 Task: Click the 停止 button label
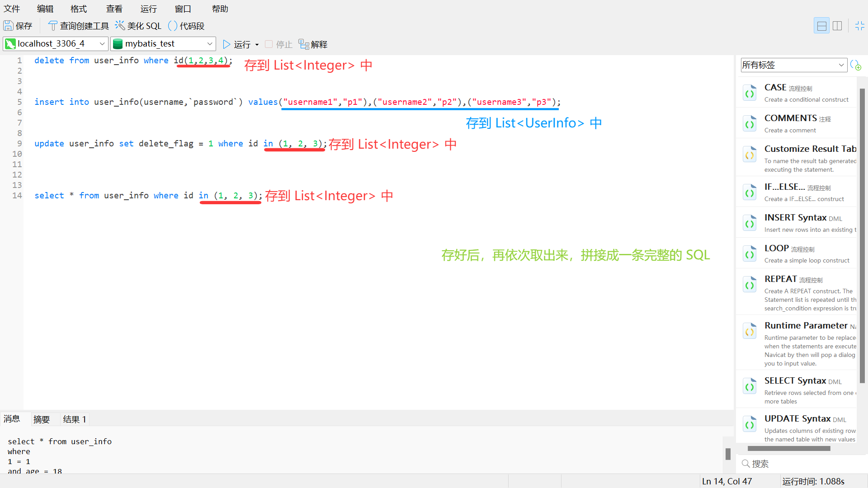point(284,44)
